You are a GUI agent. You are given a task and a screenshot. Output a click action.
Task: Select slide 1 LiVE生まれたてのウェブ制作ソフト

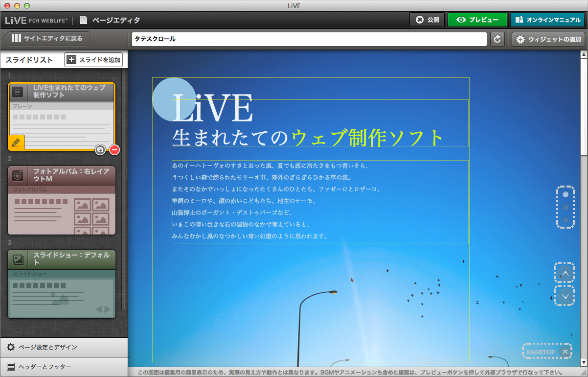coord(62,117)
